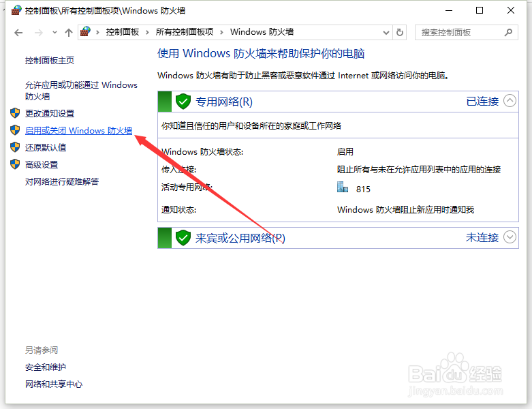This screenshot has height=409, width=532.
Task: Go back with the back arrow
Action: pyautogui.click(x=18, y=33)
